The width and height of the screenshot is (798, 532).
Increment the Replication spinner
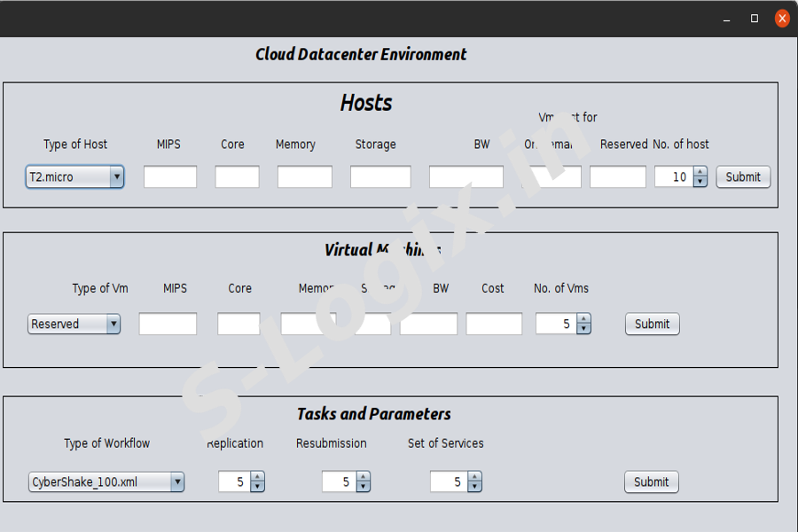pos(257,477)
